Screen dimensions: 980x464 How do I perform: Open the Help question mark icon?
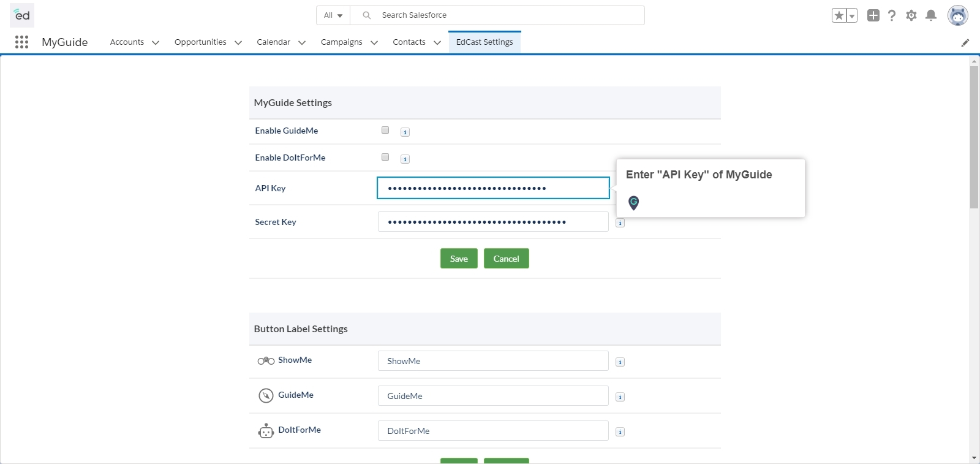coord(892,15)
